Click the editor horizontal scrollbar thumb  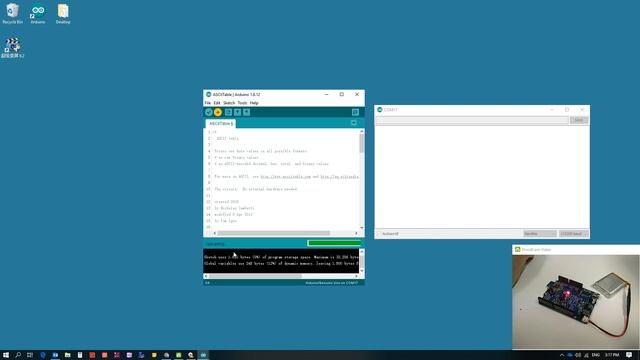[273, 233]
